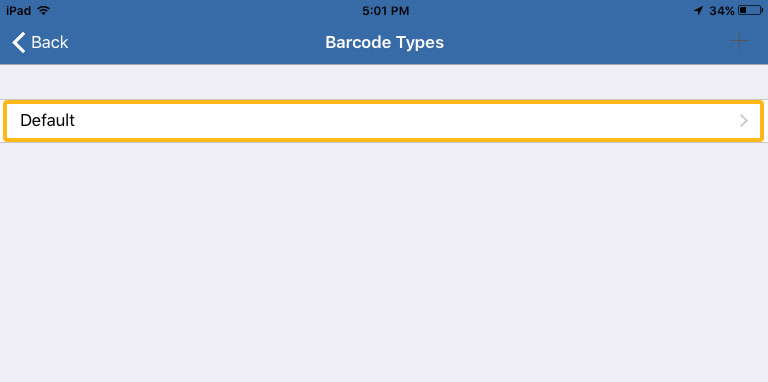Click the orange highlight border of Default
Viewport: 768px width, 382px height.
[384, 102]
